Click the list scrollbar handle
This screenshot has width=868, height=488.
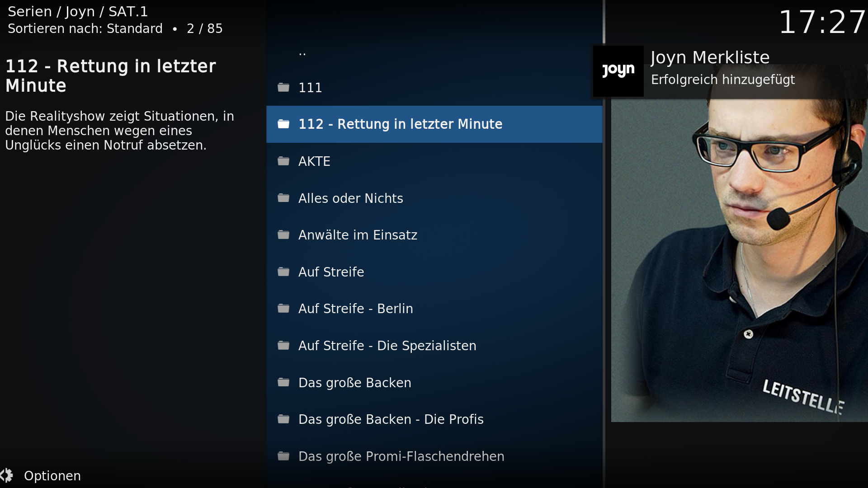[604, 22]
